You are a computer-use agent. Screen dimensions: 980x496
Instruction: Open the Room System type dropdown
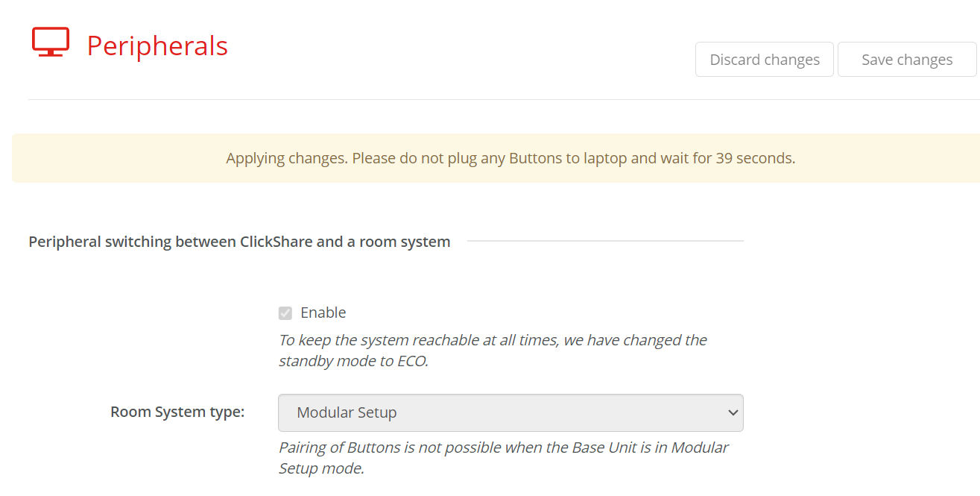click(510, 412)
